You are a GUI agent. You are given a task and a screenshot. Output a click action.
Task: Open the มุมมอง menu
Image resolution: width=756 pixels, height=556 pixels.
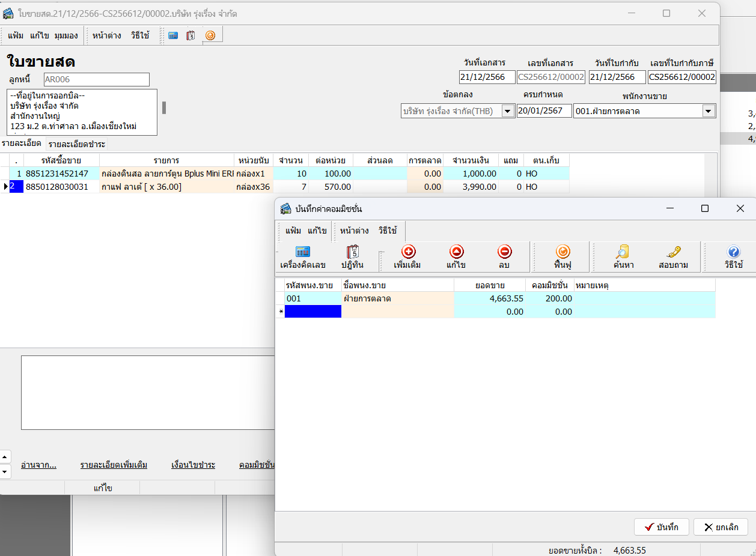click(66, 35)
